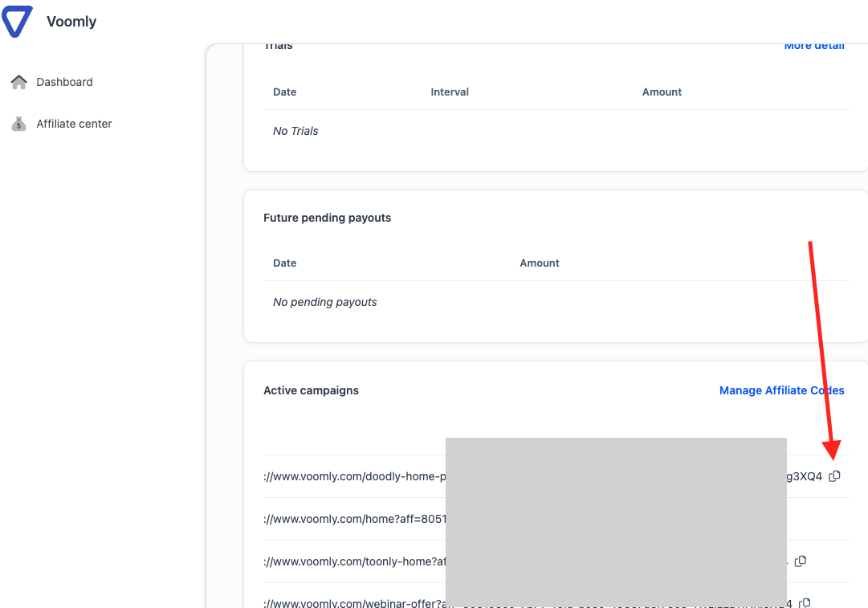The image size is (868, 608).
Task: Click the No Trials message
Action: tap(295, 131)
